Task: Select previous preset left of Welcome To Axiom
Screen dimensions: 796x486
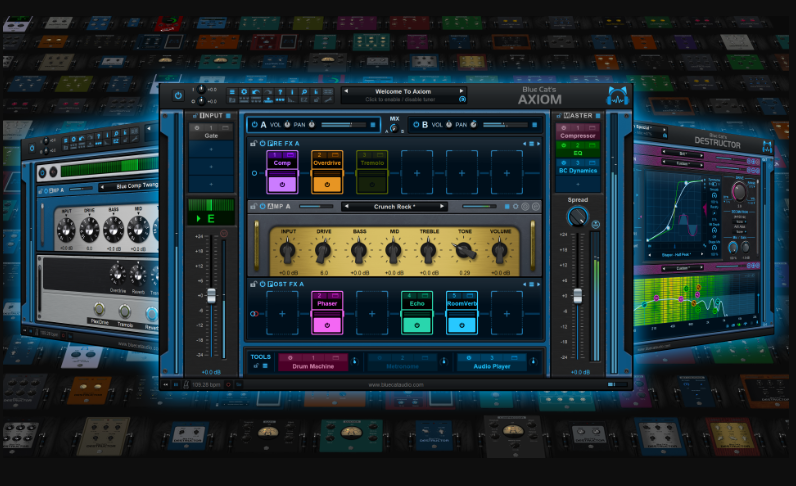Action: pos(346,91)
